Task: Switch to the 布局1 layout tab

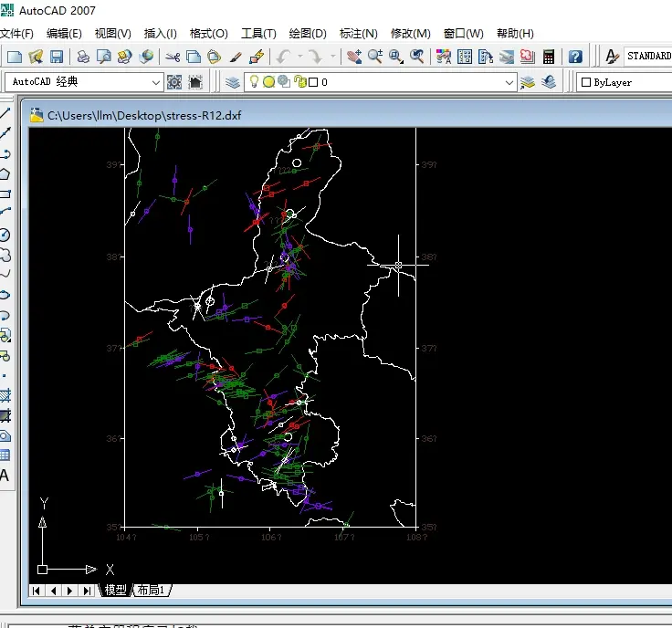Action: pos(152,591)
